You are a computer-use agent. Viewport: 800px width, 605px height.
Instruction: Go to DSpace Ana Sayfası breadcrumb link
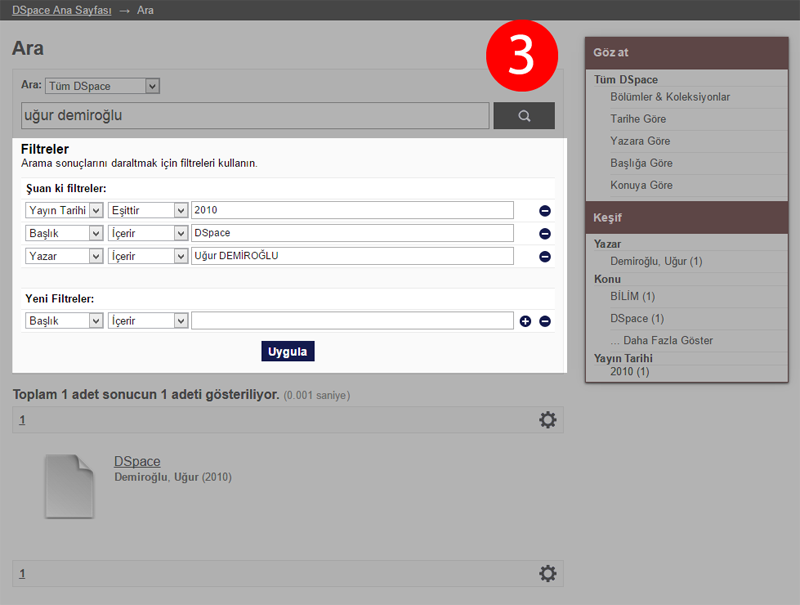click(x=62, y=10)
